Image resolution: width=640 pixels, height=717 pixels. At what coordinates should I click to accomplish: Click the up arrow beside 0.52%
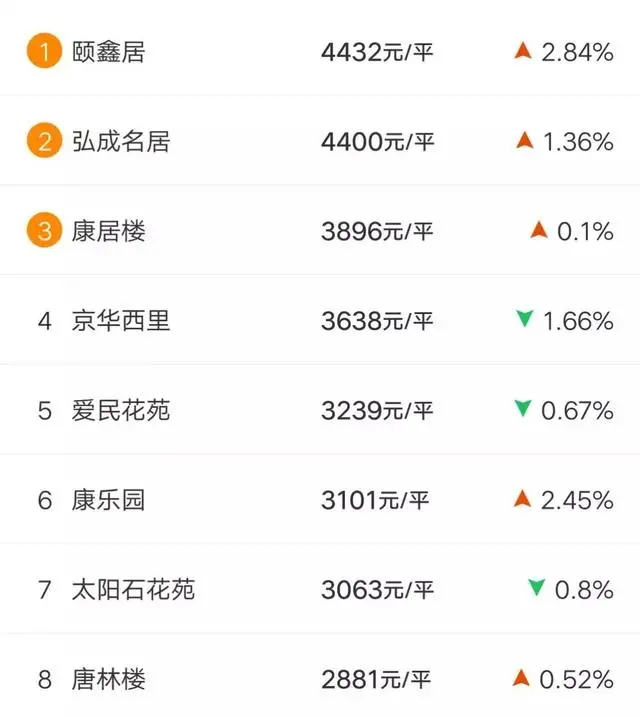coord(521,678)
